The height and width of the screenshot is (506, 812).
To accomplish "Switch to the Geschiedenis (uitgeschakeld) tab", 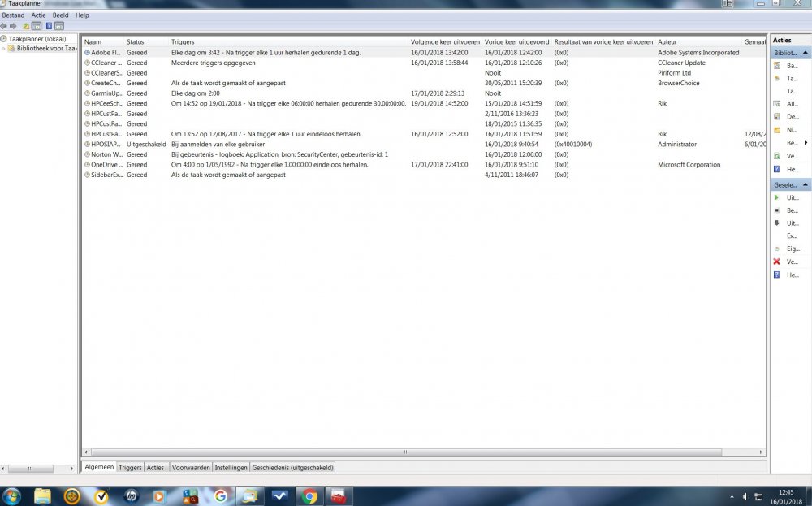I will click(x=292, y=468).
